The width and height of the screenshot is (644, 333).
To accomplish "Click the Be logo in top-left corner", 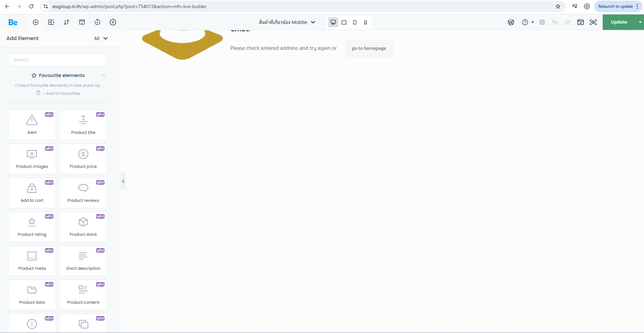I will pos(13,22).
